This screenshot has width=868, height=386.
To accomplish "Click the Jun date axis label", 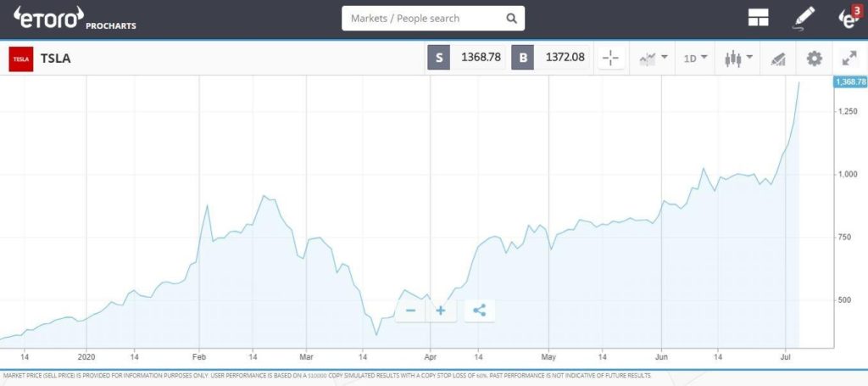I will click(661, 357).
